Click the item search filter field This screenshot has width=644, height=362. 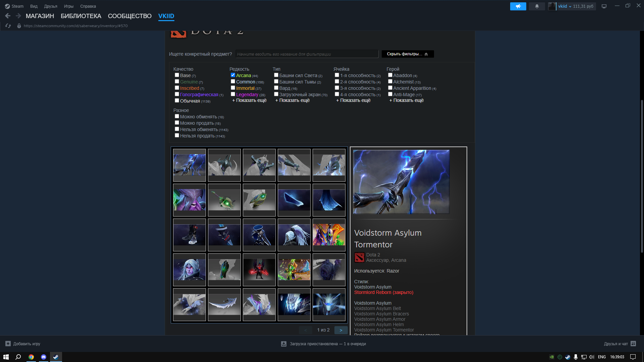(x=307, y=54)
